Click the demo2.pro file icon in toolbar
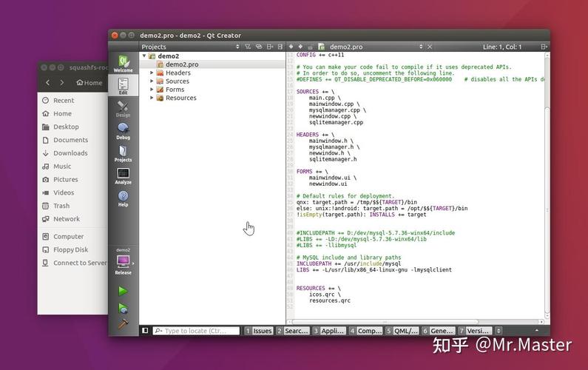588x370 pixels. (322, 47)
